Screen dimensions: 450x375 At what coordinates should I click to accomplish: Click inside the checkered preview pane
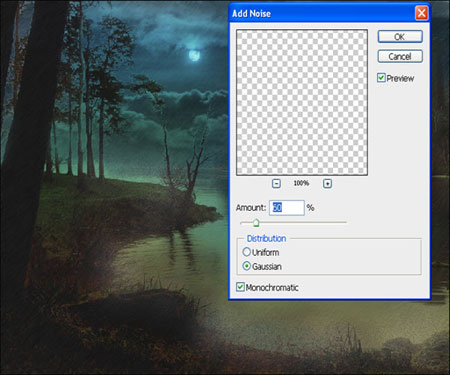tap(302, 102)
